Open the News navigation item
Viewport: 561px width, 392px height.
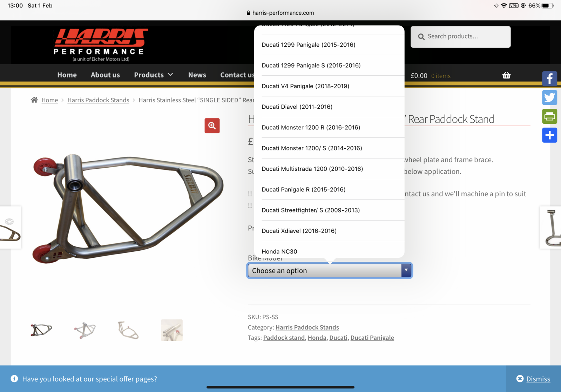tap(197, 75)
